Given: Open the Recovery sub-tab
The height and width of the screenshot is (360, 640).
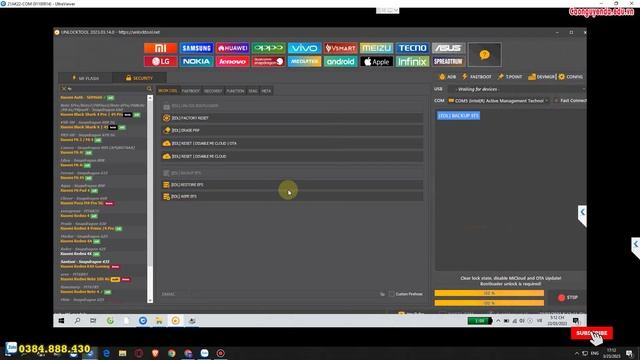Looking at the screenshot, I should [x=213, y=91].
